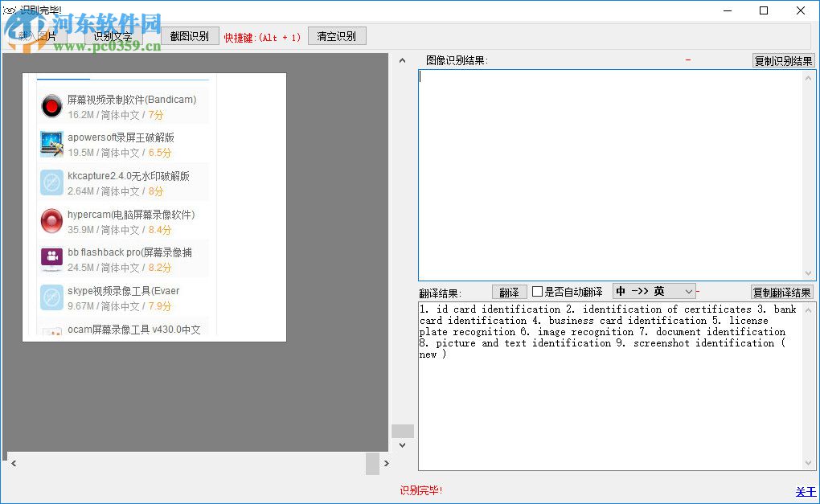Viewport: 820px width, 504px height.
Task: Click the down chevron on the center splitter
Action: 402,445
